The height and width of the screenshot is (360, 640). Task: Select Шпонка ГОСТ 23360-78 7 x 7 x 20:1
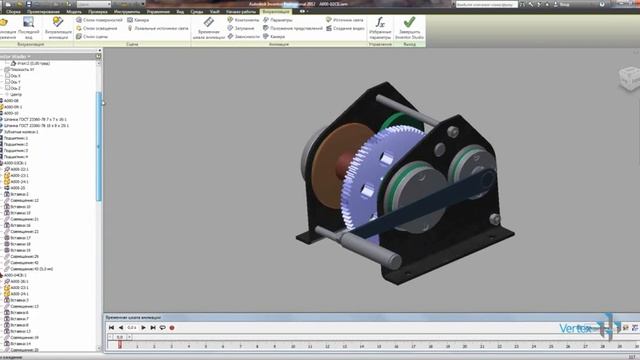point(33,120)
